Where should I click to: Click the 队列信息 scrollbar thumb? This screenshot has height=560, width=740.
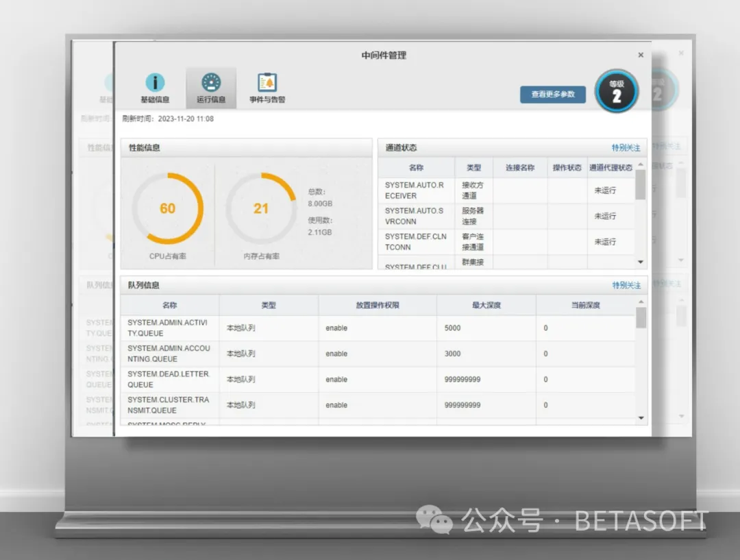(x=641, y=317)
